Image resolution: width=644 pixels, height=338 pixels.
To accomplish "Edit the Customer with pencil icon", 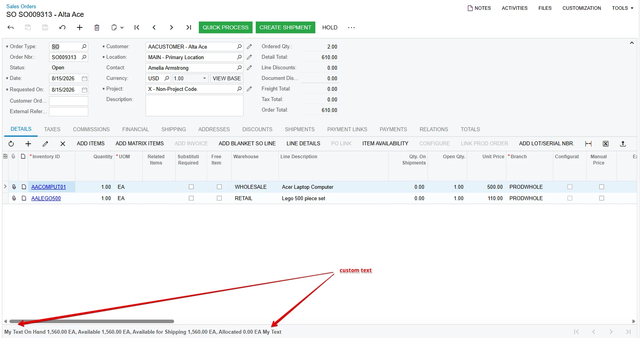I will click(249, 47).
